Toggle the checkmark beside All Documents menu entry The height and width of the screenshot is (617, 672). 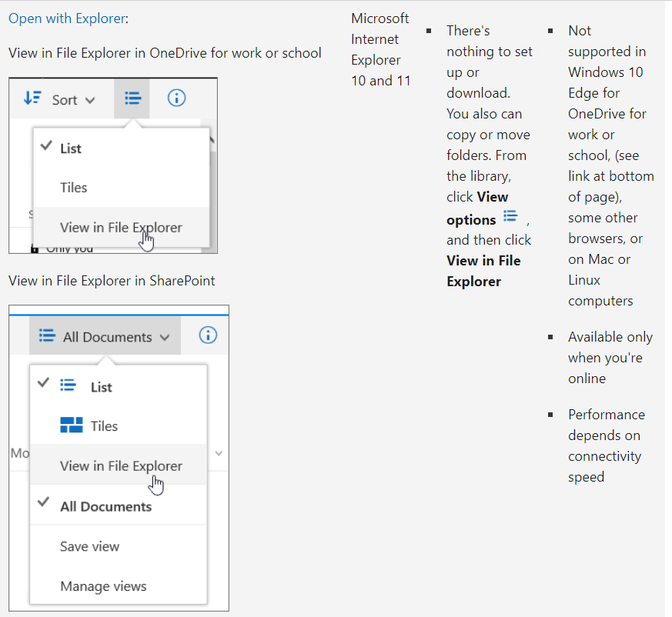[45, 502]
